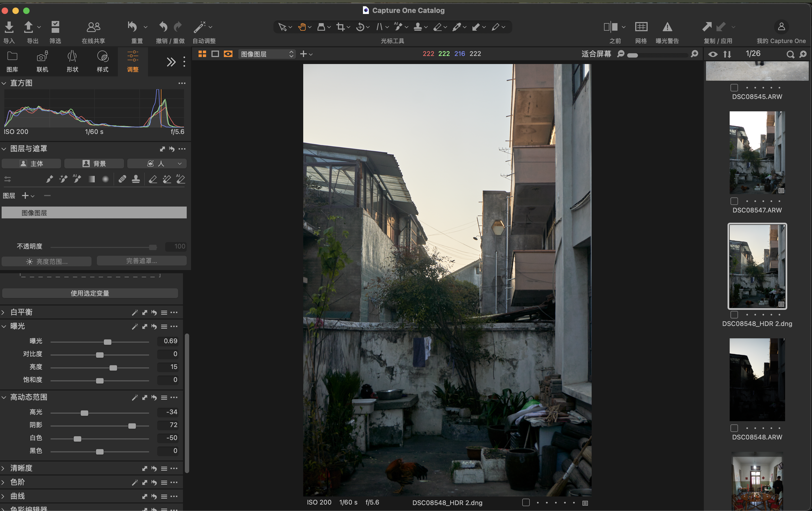Expand the Curve (曲线) panel
Screen dimensions: 812x511
point(3,496)
